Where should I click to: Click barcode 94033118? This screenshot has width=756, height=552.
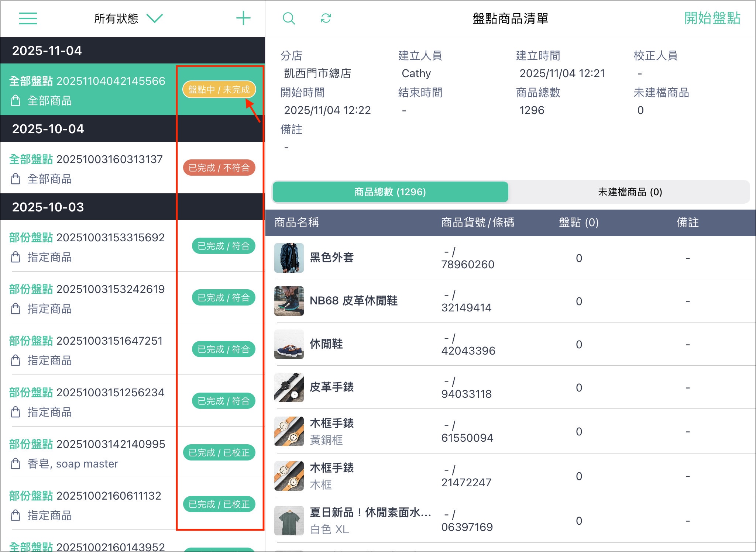[467, 394]
